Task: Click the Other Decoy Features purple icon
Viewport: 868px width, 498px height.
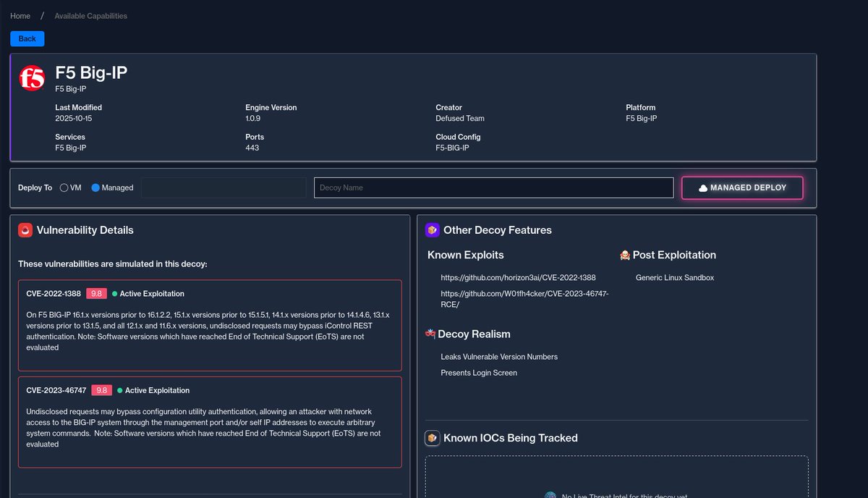Action: point(433,230)
